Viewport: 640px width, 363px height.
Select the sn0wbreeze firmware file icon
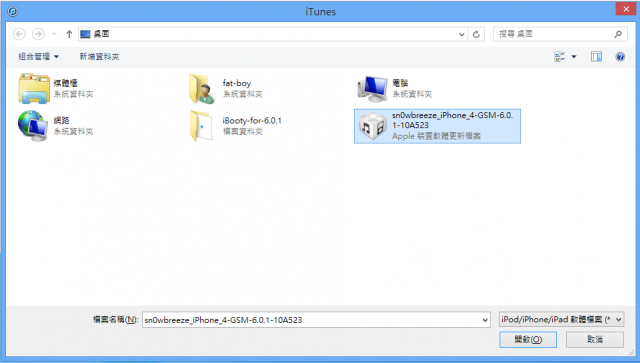pos(373,126)
